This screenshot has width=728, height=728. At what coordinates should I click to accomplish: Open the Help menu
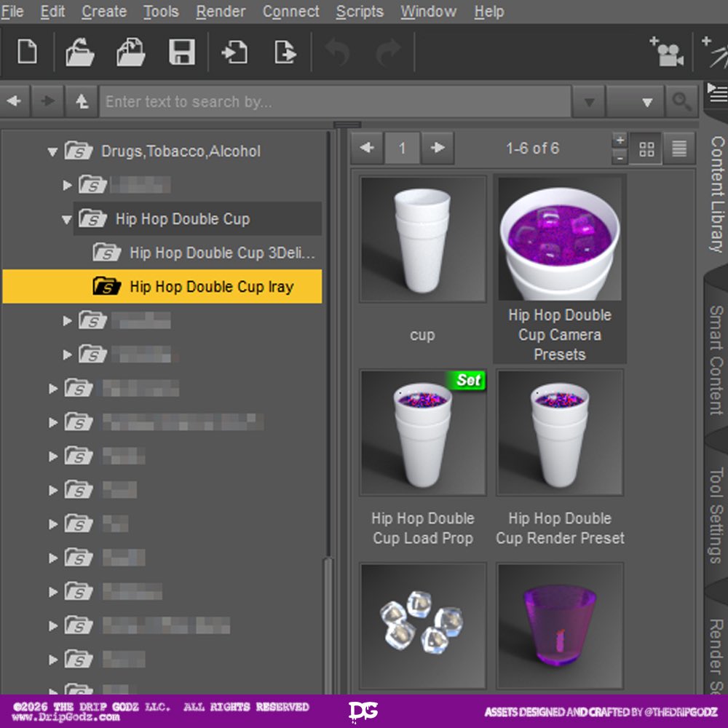(489, 11)
